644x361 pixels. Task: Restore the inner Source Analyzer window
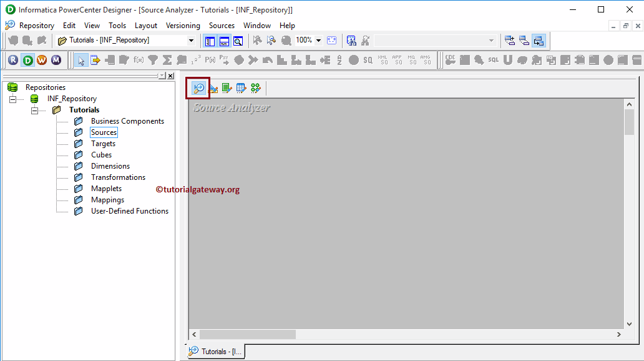pyautogui.click(x=626, y=26)
